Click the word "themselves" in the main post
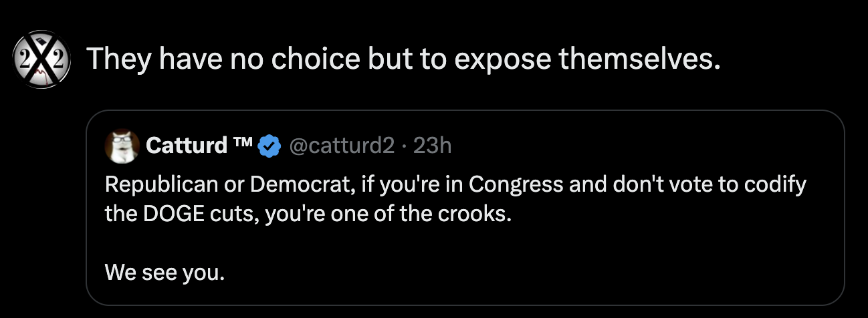Screen dimensions: 868x318 point(639,59)
